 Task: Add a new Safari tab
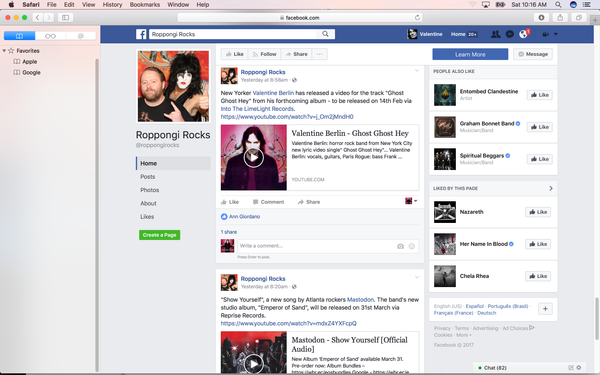pos(595,20)
